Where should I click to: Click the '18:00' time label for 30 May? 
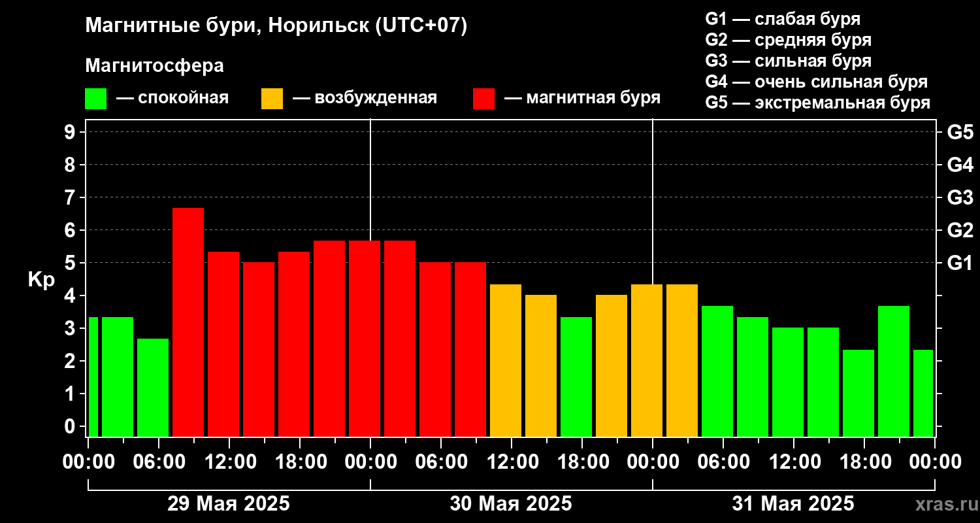tap(582, 462)
